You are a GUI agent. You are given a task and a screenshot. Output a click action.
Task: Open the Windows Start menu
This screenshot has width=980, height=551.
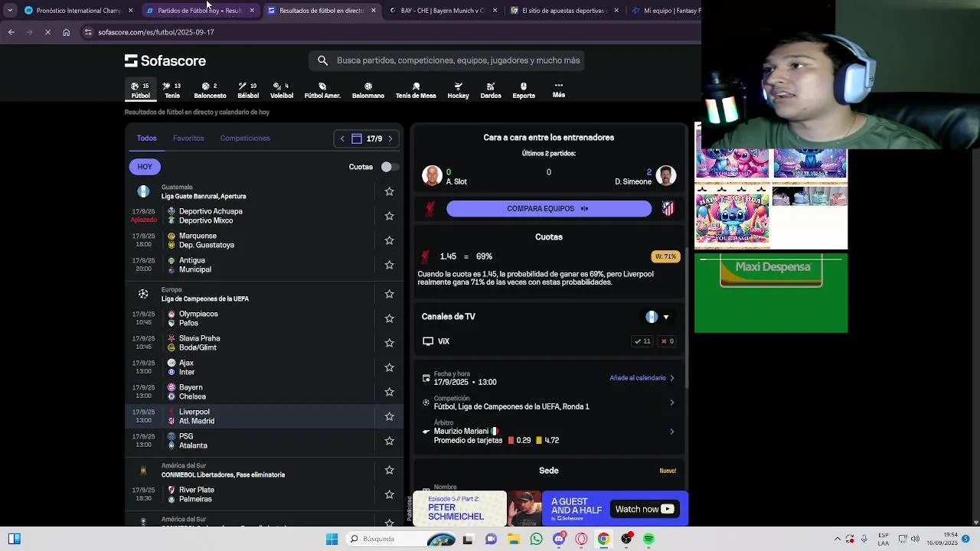[x=332, y=539]
